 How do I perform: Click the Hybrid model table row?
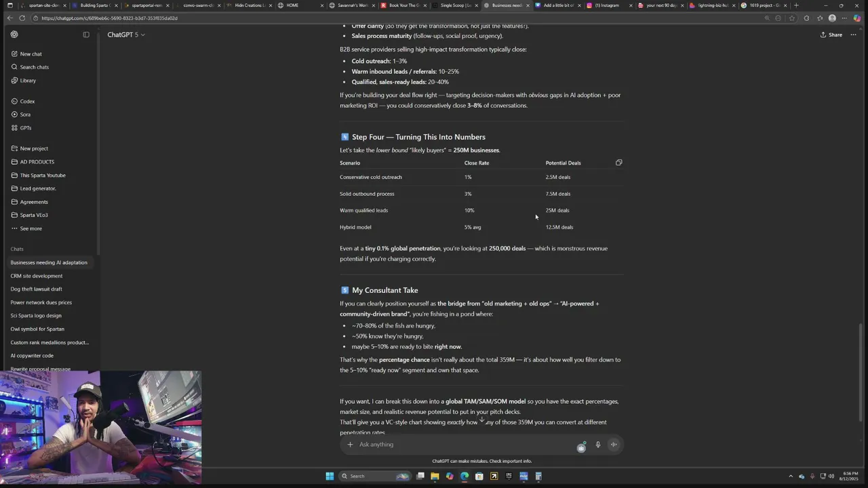(481, 228)
